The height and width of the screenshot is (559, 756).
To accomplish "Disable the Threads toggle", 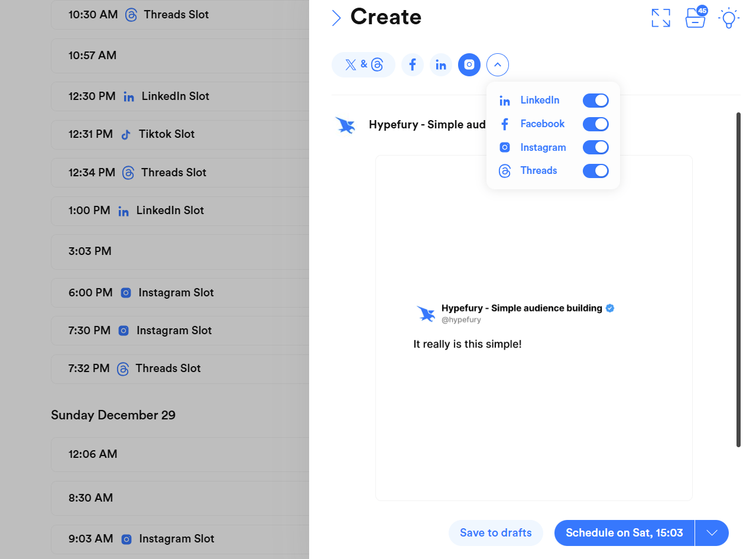I will click(595, 170).
